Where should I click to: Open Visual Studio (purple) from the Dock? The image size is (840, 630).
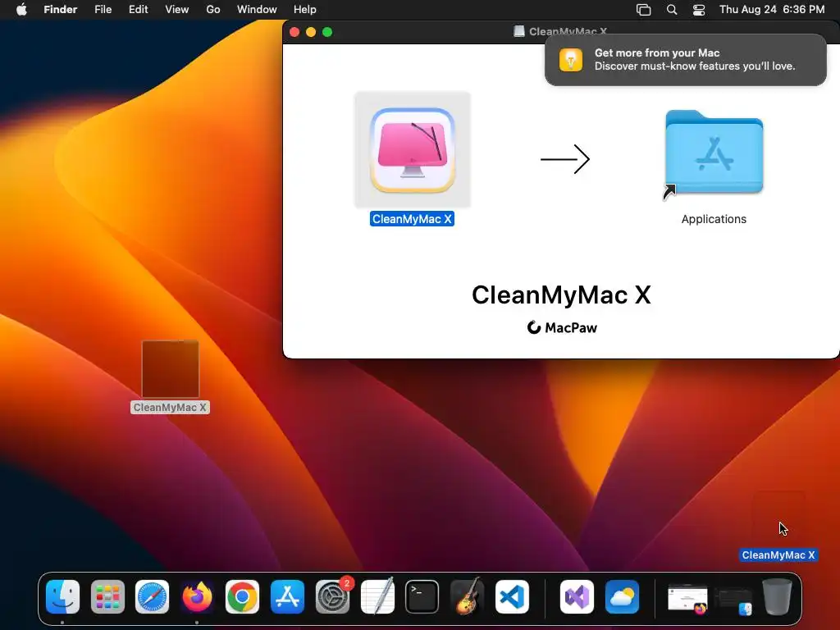(x=577, y=597)
